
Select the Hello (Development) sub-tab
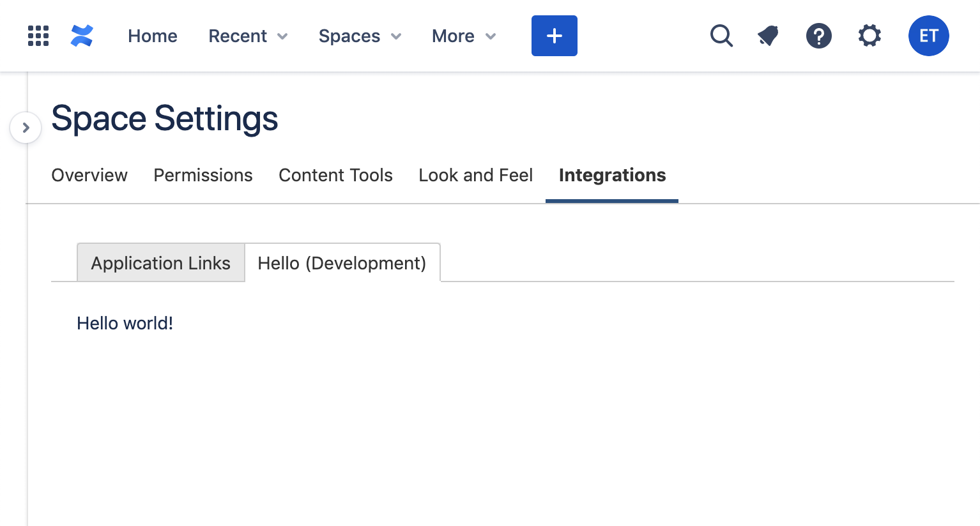tap(342, 263)
